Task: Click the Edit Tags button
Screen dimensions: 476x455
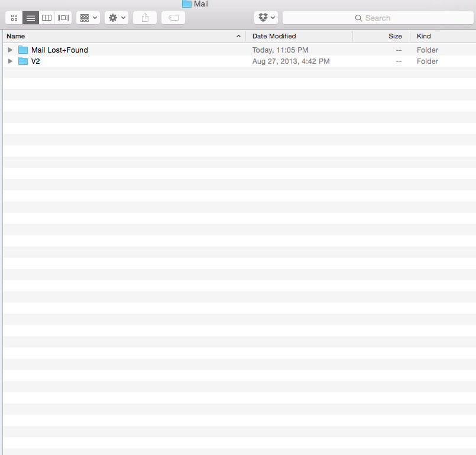Action: pos(173,18)
